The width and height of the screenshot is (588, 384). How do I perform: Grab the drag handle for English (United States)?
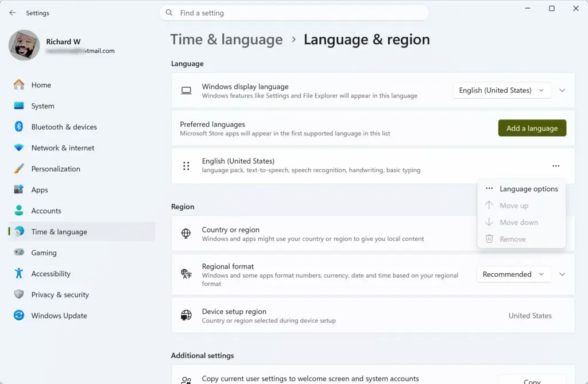(187, 166)
